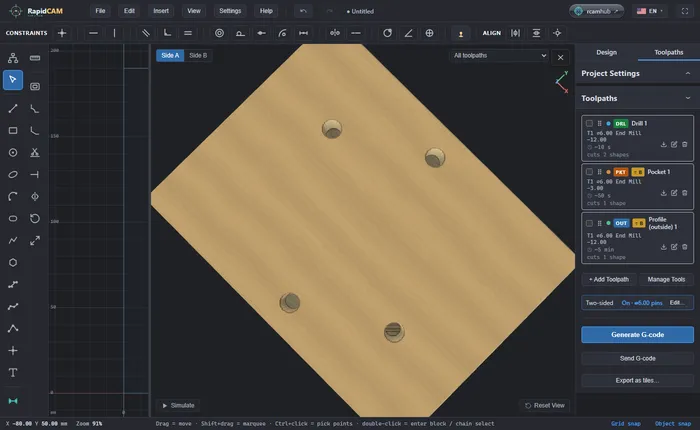Toggle fullscreen mode icon

(685, 11)
